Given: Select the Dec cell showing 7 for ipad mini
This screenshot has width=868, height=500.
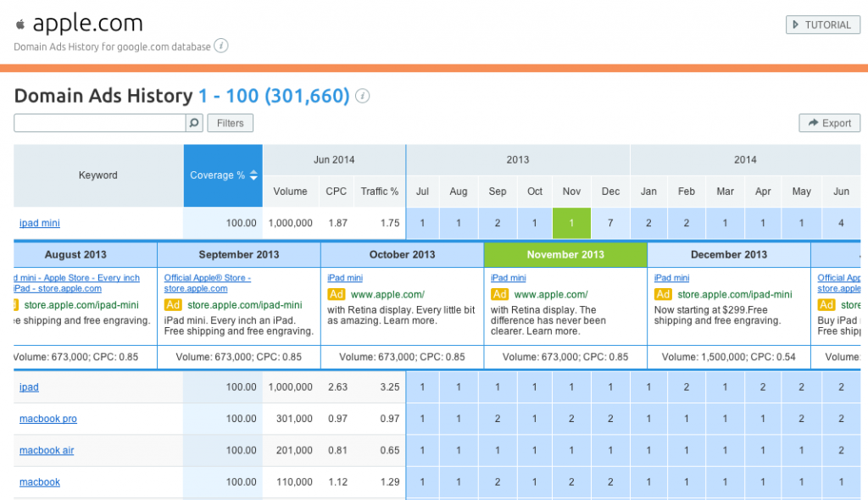Looking at the screenshot, I should [x=610, y=223].
